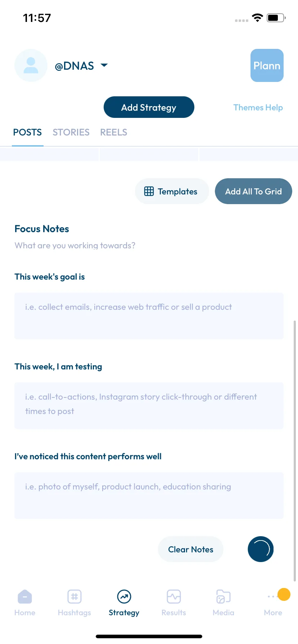298x644 pixels.
Task: Switch to the REELS tab
Action: pyautogui.click(x=114, y=132)
